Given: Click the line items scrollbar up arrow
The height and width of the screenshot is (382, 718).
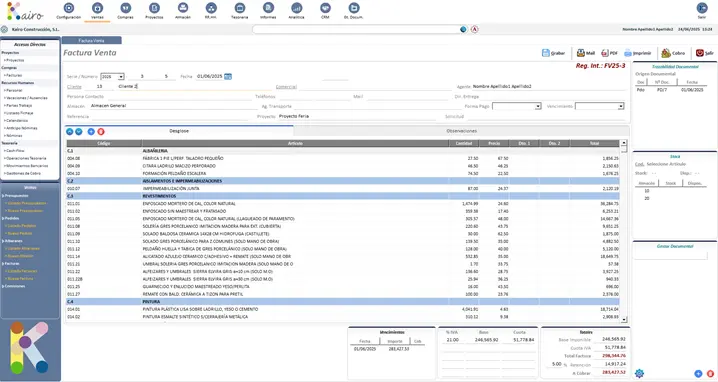Looking at the screenshot, I should coord(624,143).
